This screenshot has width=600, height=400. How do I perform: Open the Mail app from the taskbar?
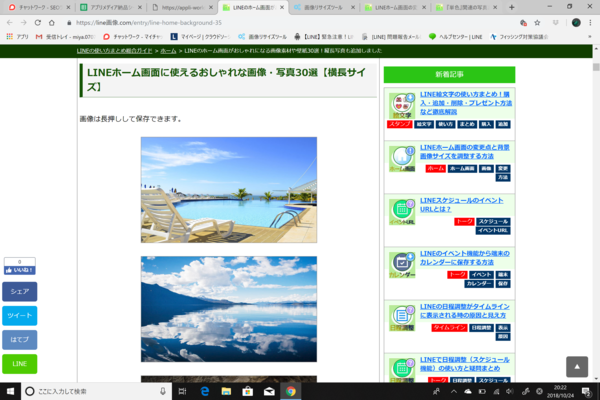269,391
